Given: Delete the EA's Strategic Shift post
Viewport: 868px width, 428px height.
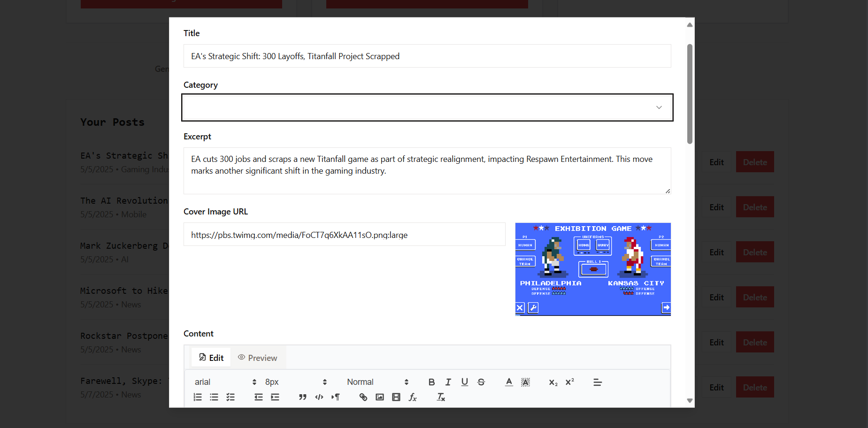Looking at the screenshot, I should (x=755, y=162).
